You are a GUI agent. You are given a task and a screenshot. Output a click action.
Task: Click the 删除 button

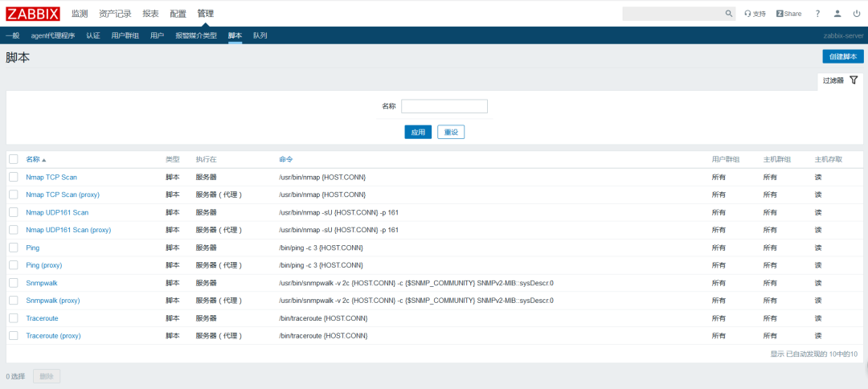(47, 376)
